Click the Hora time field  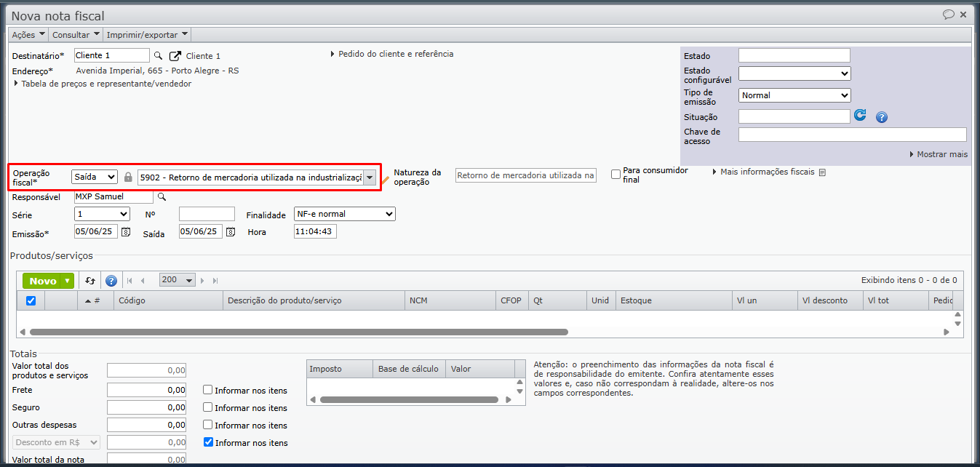(315, 231)
